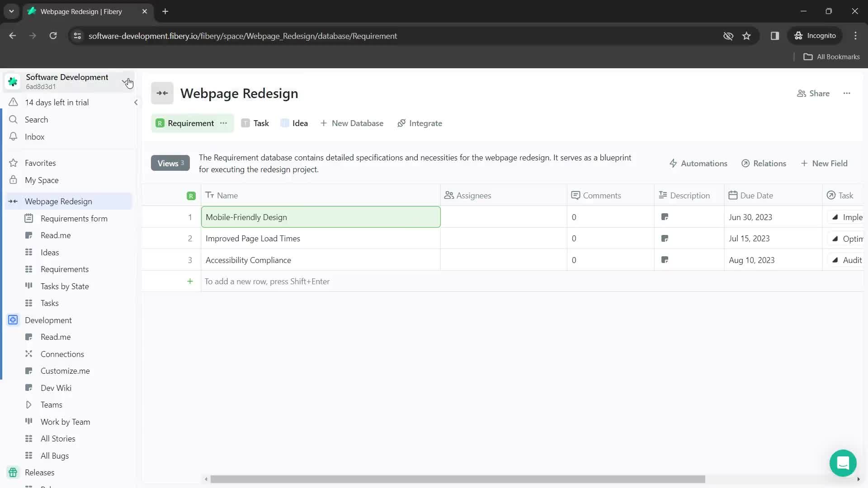Click Add new row plus button
The width and height of the screenshot is (868, 488).
click(x=190, y=281)
